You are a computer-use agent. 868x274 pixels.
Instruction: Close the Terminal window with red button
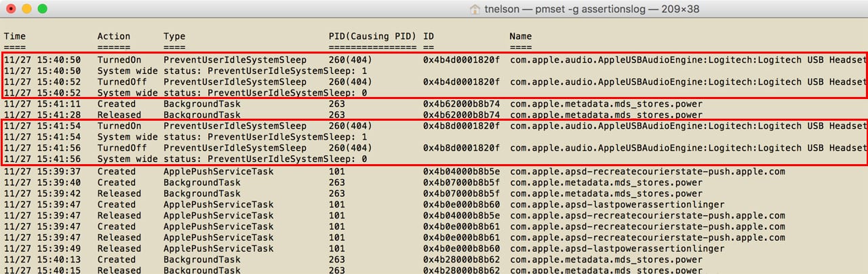pos(10,9)
